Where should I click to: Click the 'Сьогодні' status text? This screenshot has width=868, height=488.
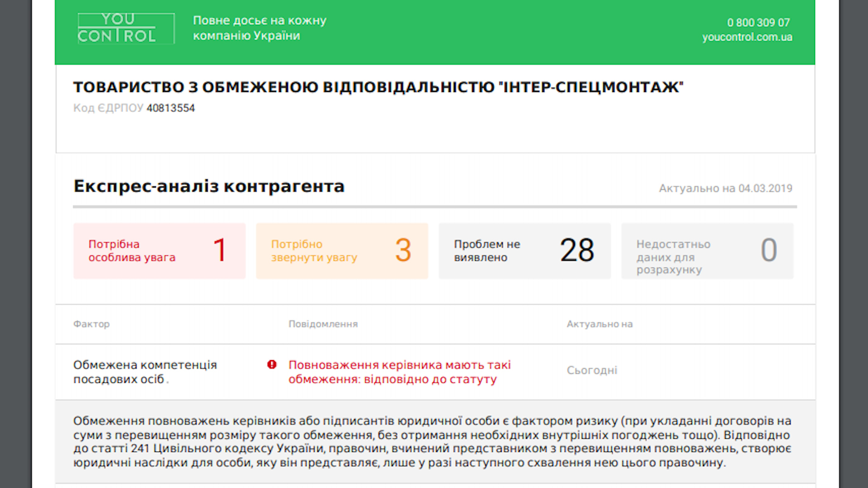click(592, 371)
